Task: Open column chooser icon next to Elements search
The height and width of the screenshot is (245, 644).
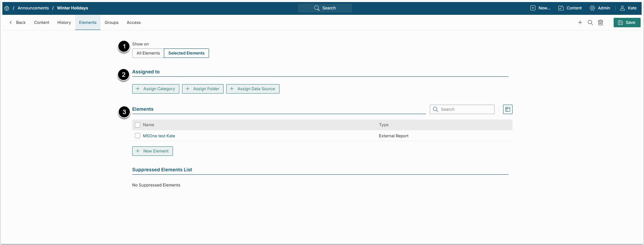Action: (x=508, y=109)
